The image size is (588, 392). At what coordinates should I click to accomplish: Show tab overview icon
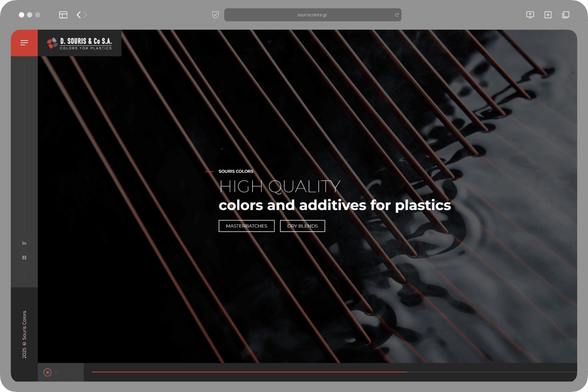coord(566,15)
